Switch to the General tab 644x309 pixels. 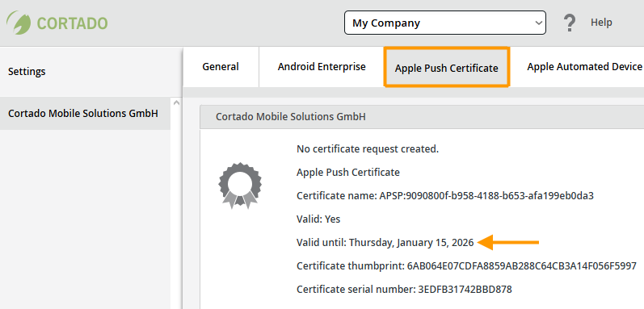click(x=221, y=67)
